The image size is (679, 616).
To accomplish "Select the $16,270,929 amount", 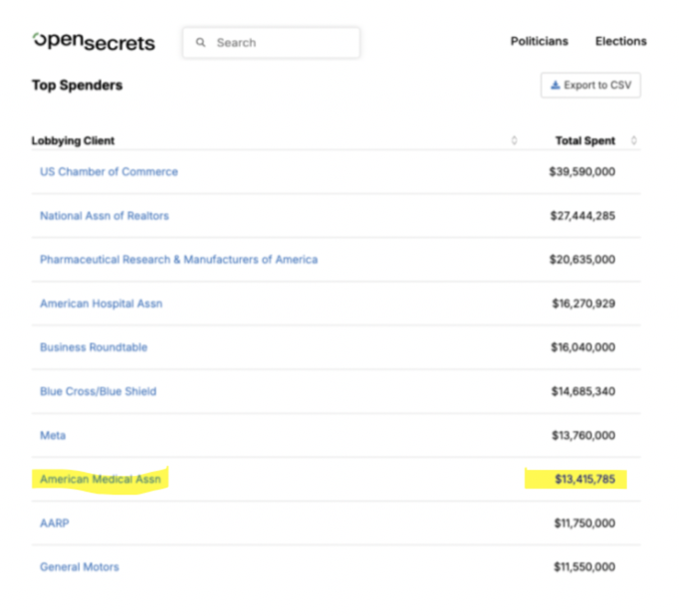I will pos(583,304).
